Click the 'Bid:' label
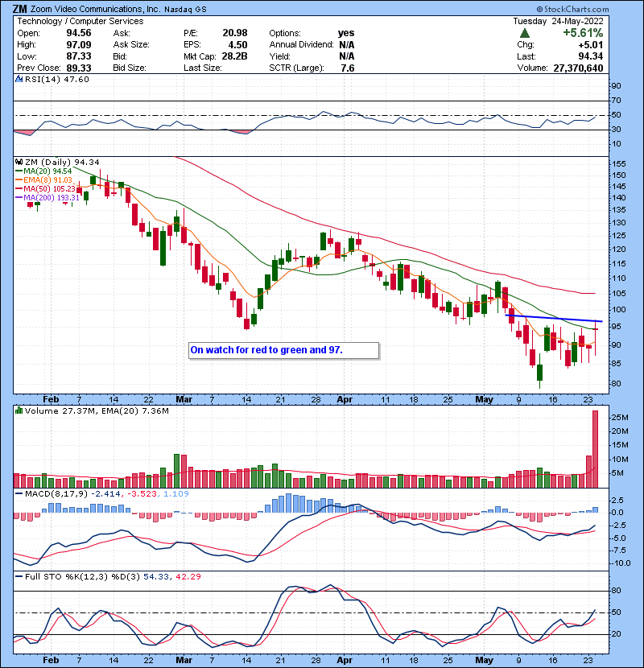The width and height of the screenshot is (644, 668). pyautogui.click(x=120, y=56)
